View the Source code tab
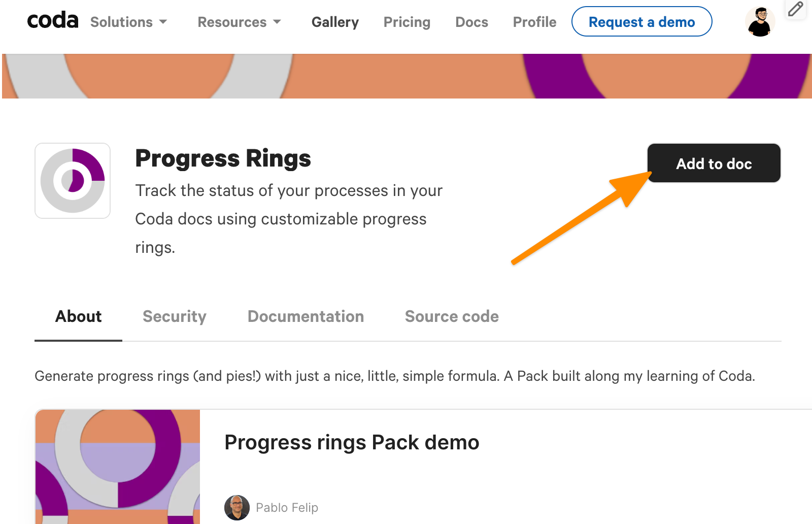Viewport: 812px width, 524px height. coord(452,316)
